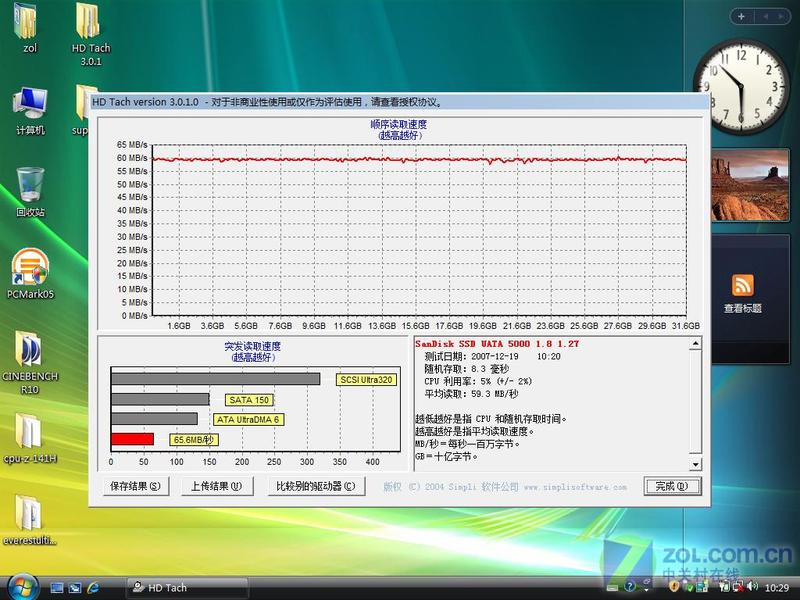Click 顺序读取速度 graph title

pos(398,124)
